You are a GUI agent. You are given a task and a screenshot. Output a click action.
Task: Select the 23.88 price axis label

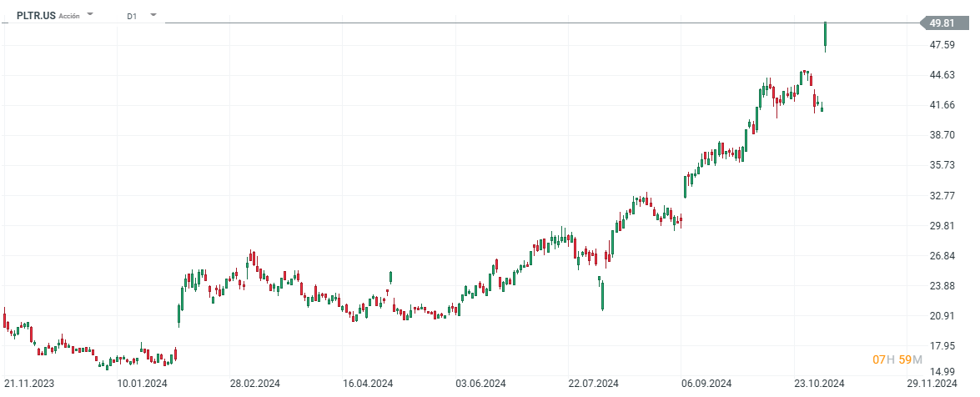point(942,286)
